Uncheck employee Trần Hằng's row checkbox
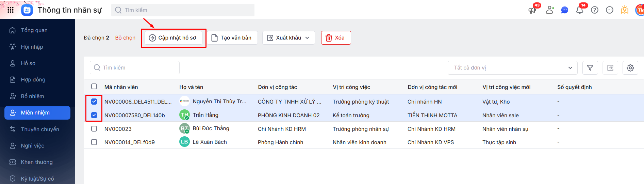 point(94,115)
